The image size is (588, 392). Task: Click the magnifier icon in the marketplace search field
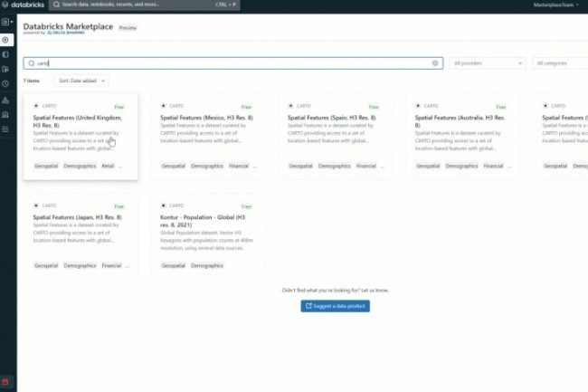point(32,63)
